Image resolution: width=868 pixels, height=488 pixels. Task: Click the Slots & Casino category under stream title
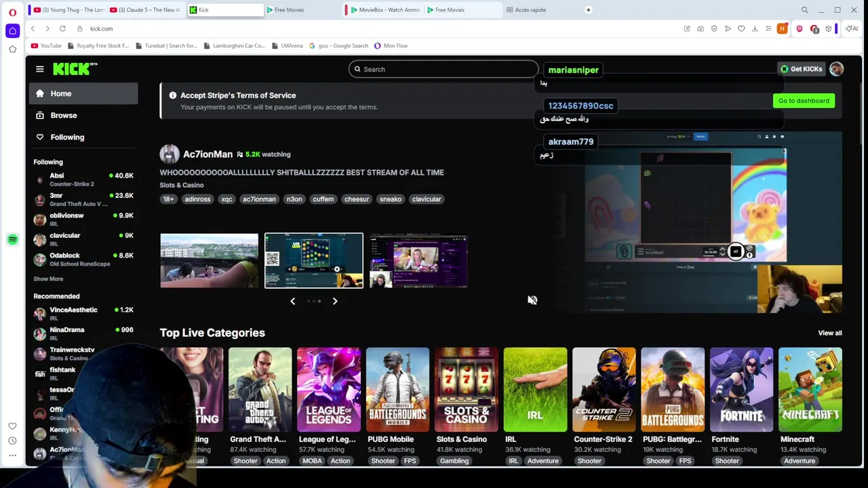(182, 185)
